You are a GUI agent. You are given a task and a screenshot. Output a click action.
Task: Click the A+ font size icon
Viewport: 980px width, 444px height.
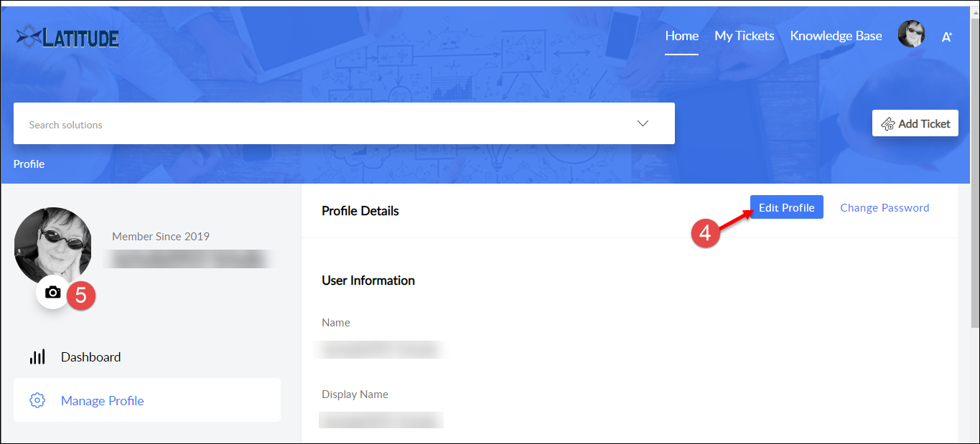click(x=946, y=37)
